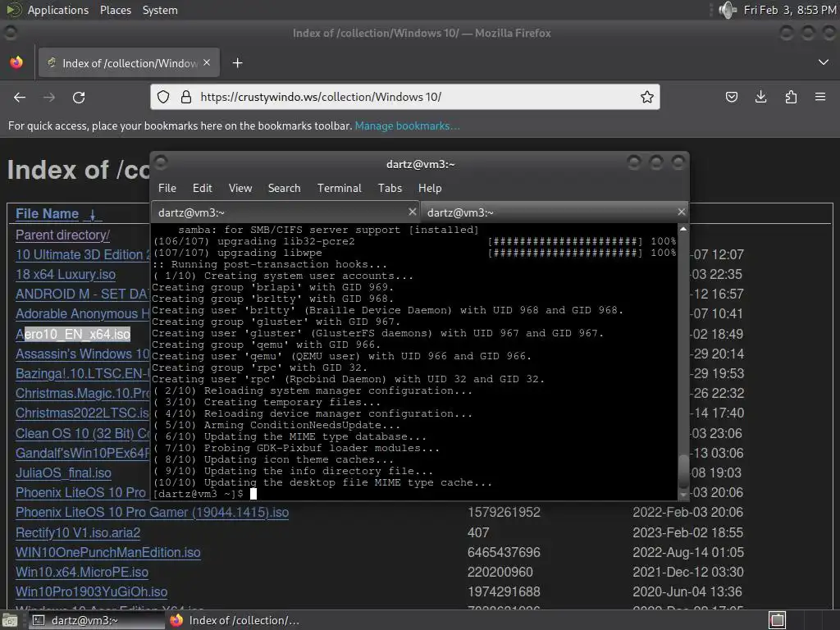Click the system volume icon

pos(727,10)
